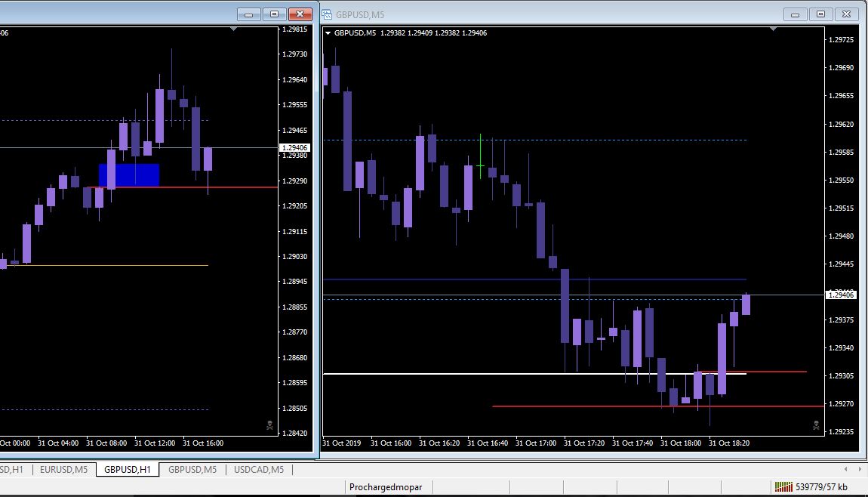Open the GBPUSD,M5 chart tab

coord(192,470)
